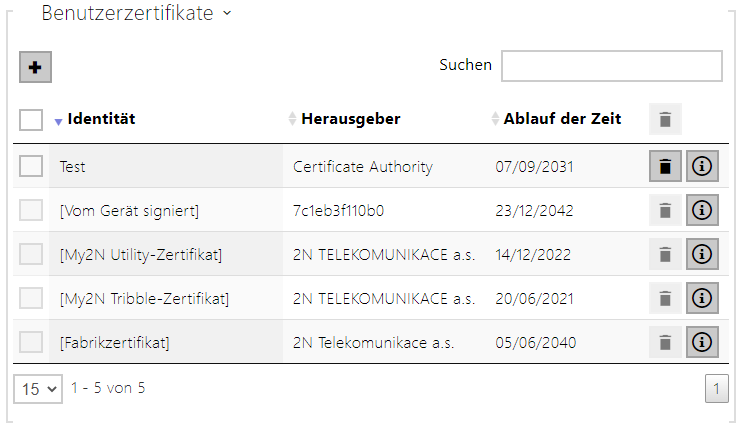Viewport: 744px width, 435px height.
Task: Select the Test identity cell
Action: point(166,167)
